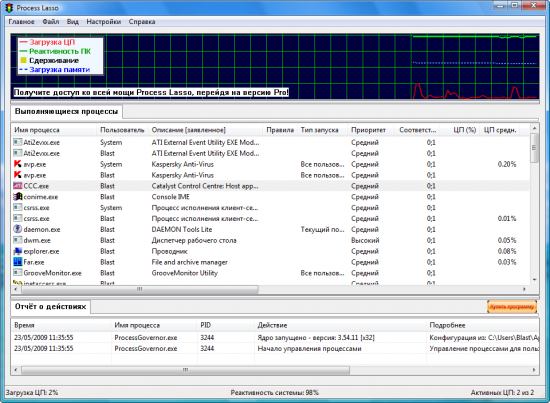Click Активных ЦП: 2 из 2 status text
The width and height of the screenshot is (550, 403).
pyautogui.click(x=502, y=392)
